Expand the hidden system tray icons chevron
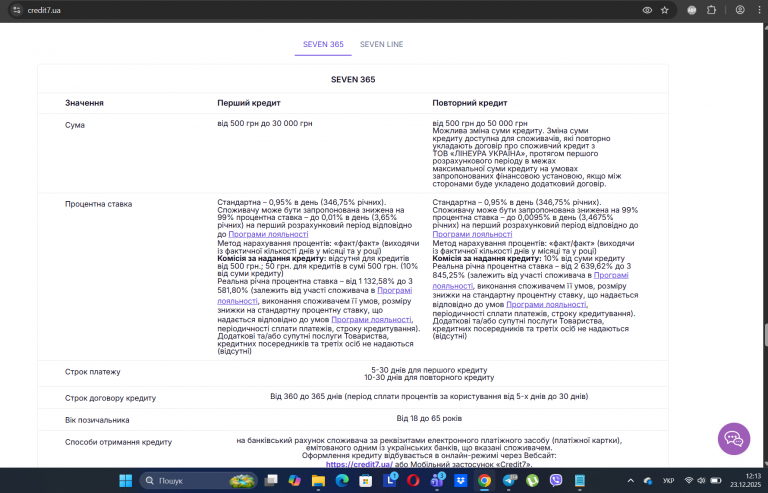Screen dimensions: 768x493 [x=630, y=481]
